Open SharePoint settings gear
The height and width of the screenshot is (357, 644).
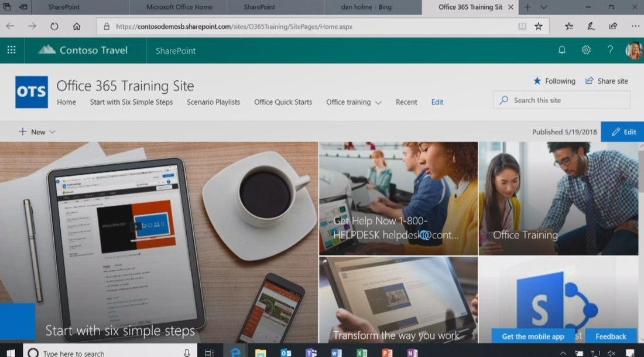586,50
